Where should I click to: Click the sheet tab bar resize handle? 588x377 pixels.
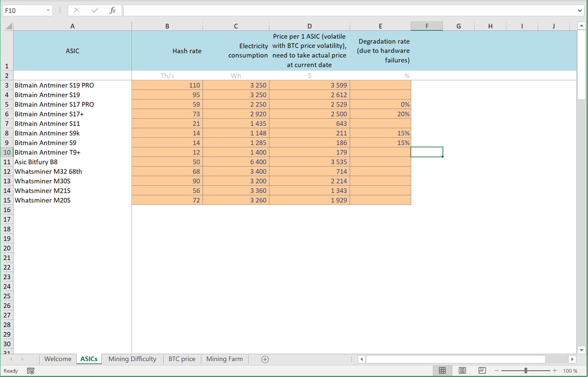point(351,359)
